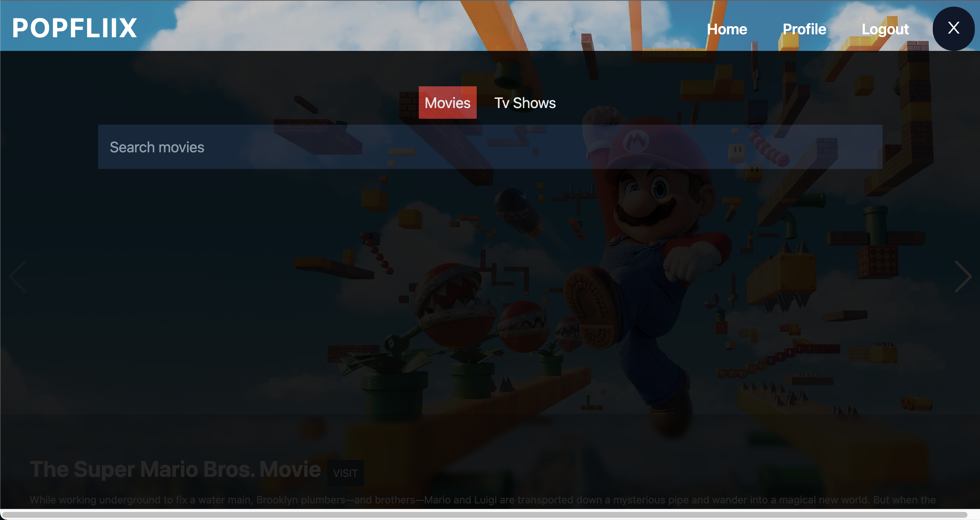Click empty scrollbar track at right end
The height and width of the screenshot is (520, 980).
tap(973, 515)
